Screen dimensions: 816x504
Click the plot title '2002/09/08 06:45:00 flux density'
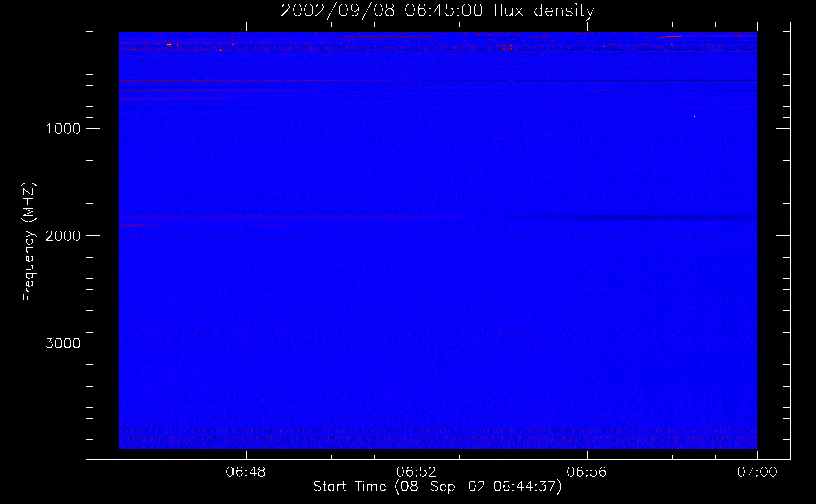coord(437,11)
